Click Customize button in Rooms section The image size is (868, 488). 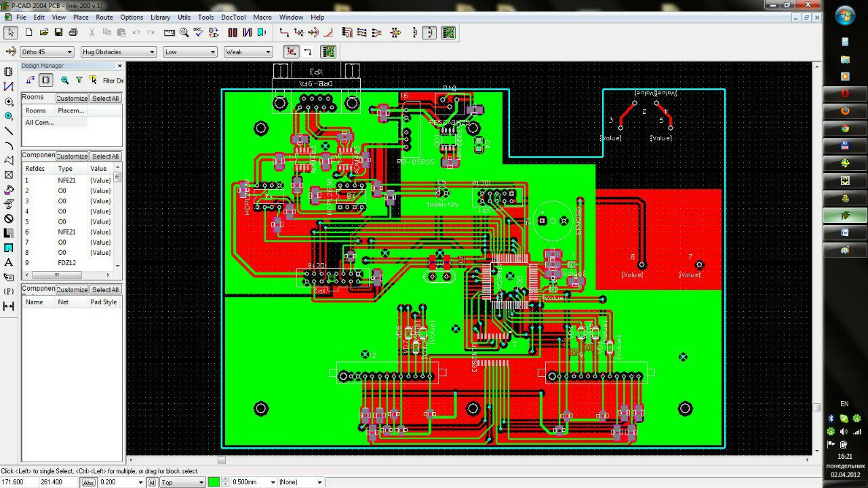(x=71, y=98)
